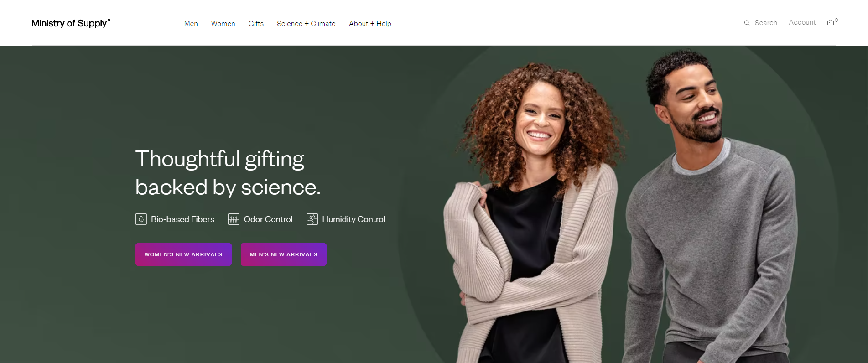Click Men's New Arrivals button
The image size is (868, 363).
284,254
